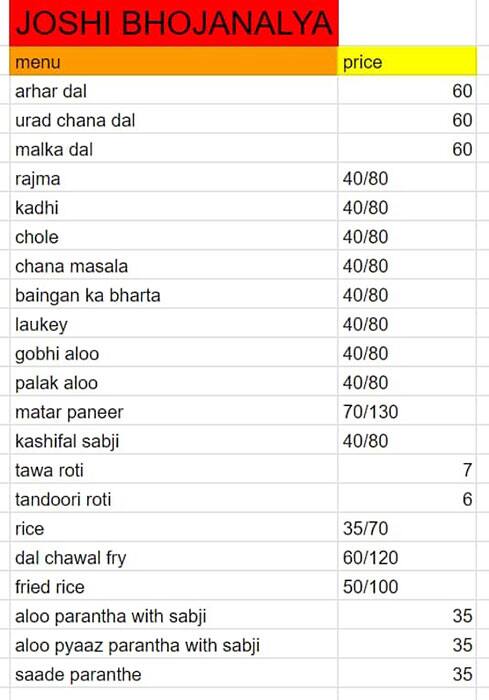Screen dimensions: 489x700
Task: Click the malka dal price cell
Action: [407, 149]
